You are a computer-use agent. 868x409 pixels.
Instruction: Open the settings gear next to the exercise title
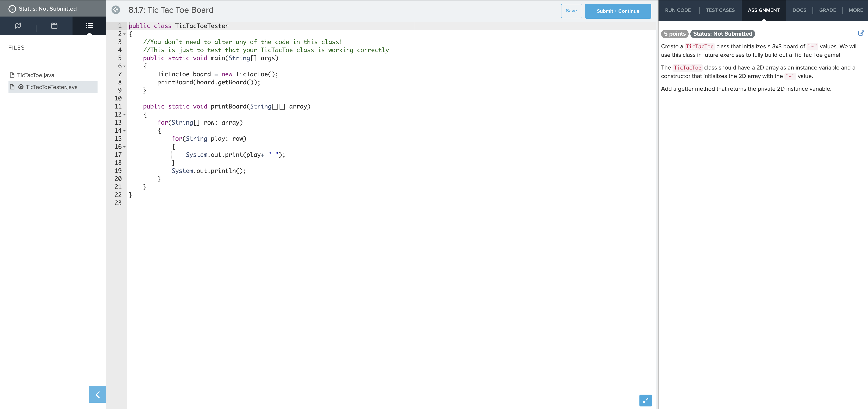point(116,10)
